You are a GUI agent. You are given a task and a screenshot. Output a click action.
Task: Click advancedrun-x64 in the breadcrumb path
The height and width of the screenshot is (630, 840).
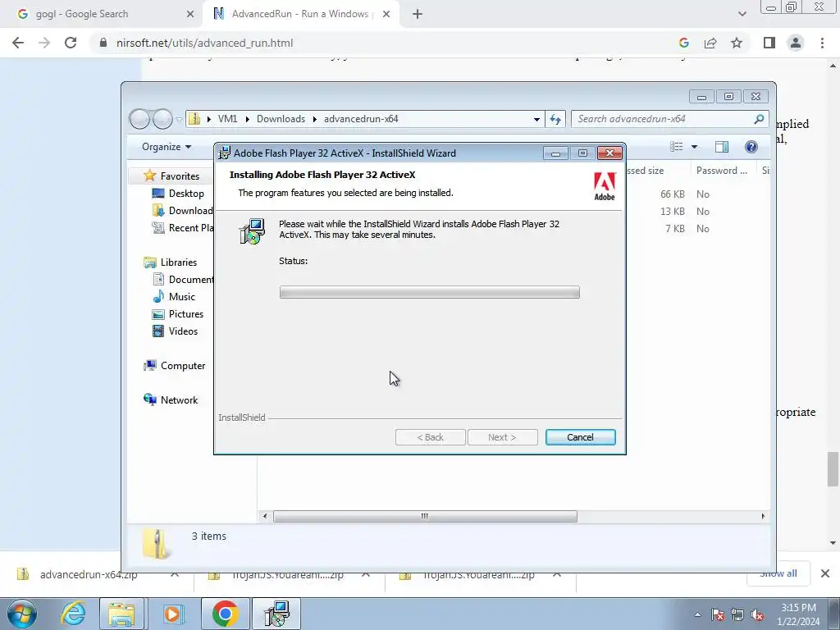361,119
